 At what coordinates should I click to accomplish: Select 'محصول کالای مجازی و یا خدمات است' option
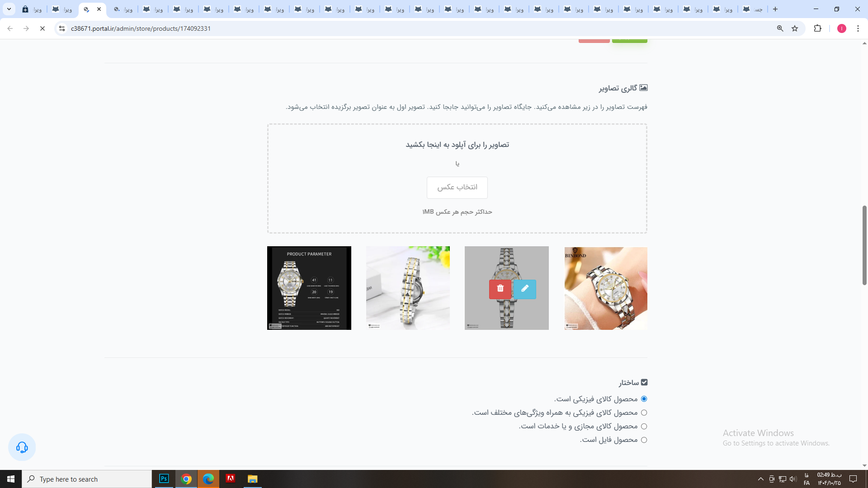pyautogui.click(x=644, y=426)
